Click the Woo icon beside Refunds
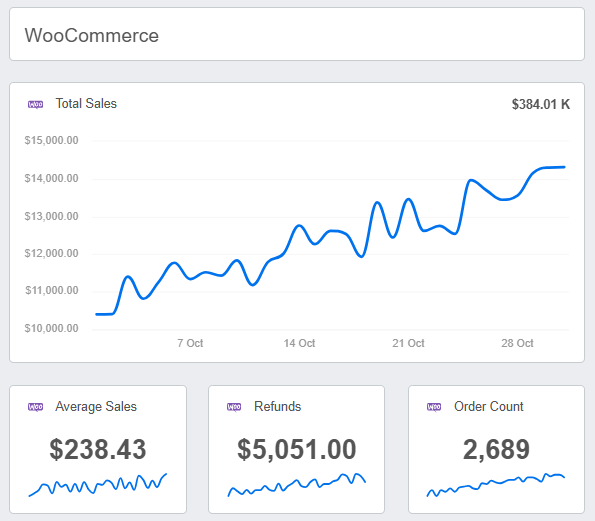The height and width of the screenshot is (521, 595). point(234,407)
